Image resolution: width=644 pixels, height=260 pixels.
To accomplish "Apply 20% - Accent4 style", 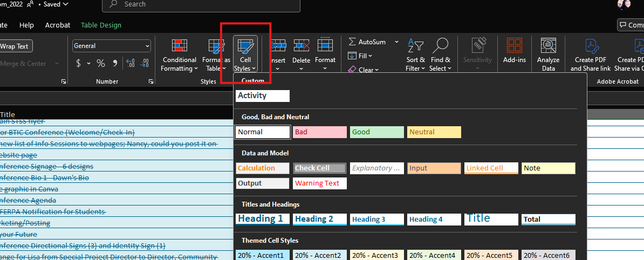I will tap(434, 255).
